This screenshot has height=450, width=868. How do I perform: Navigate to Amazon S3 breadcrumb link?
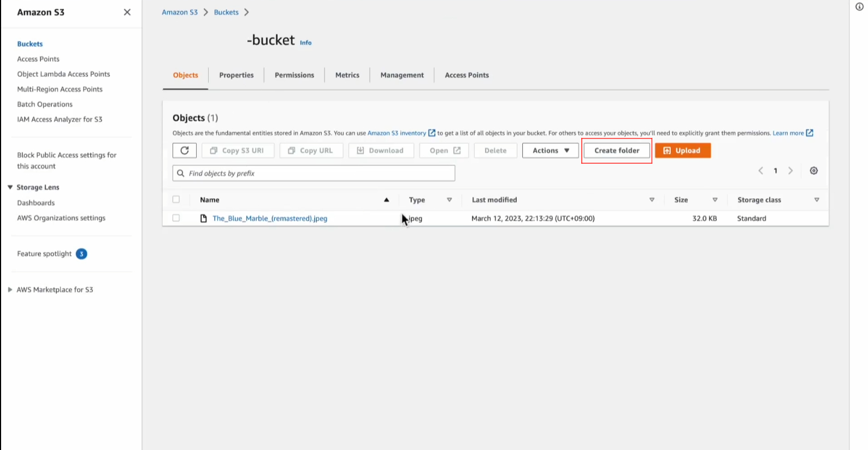coord(180,12)
